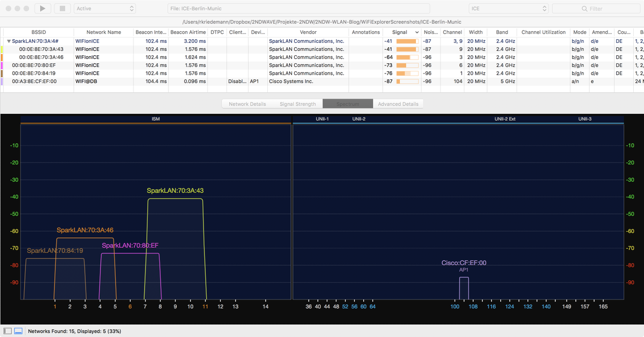The image size is (644, 337).
Task: Sort by the Channel Utilization column header
Action: [543, 32]
